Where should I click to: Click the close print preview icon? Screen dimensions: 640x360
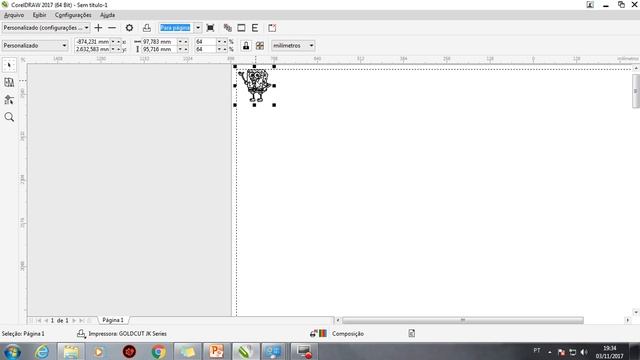tap(272, 28)
